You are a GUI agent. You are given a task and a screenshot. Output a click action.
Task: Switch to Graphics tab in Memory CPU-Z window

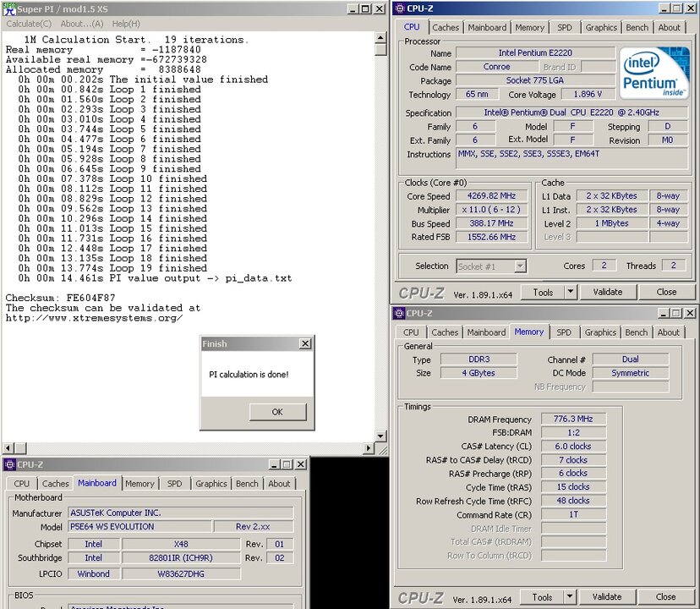pos(600,332)
